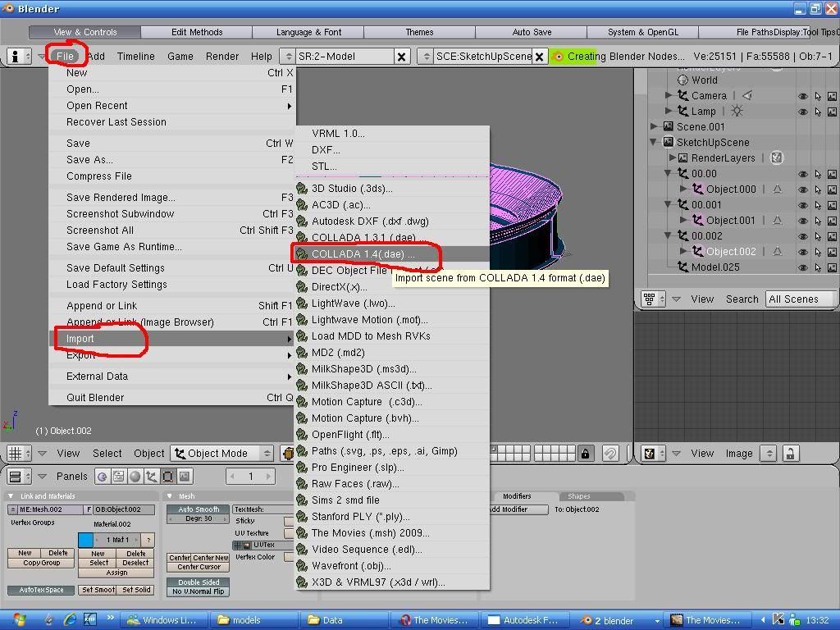The width and height of the screenshot is (840, 630).
Task: Click the current frame number field
Action: tap(251, 477)
